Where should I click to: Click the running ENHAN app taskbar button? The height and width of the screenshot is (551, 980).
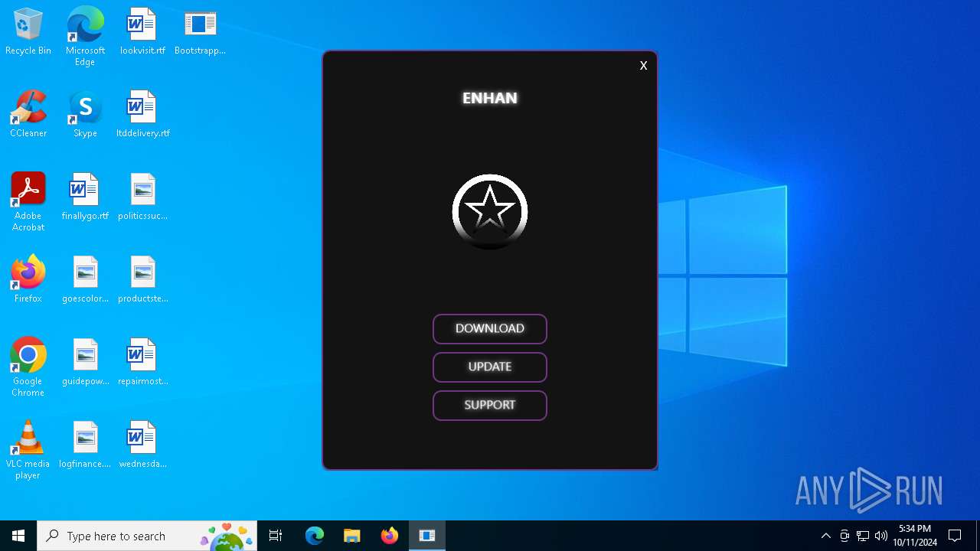[x=427, y=536]
